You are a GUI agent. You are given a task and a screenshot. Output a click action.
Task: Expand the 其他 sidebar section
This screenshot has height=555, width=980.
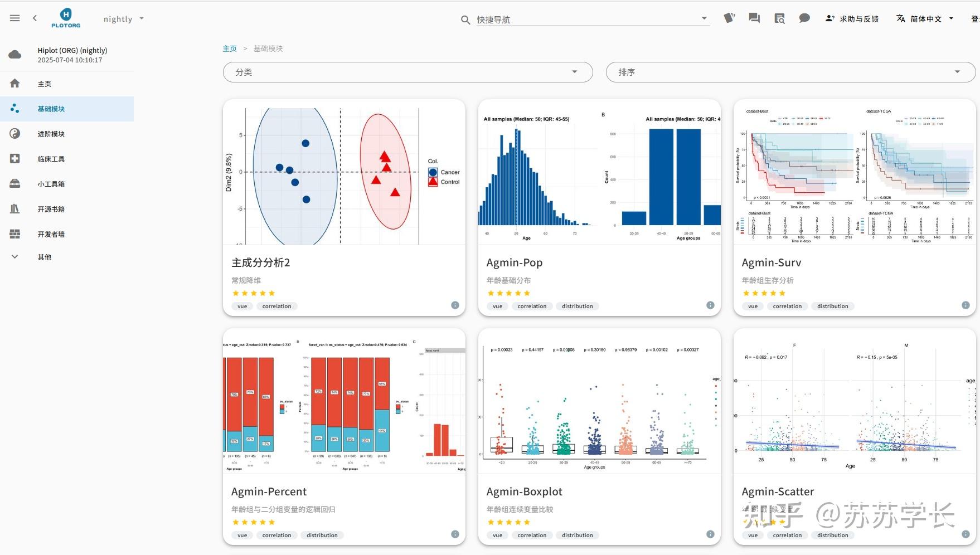coord(67,257)
